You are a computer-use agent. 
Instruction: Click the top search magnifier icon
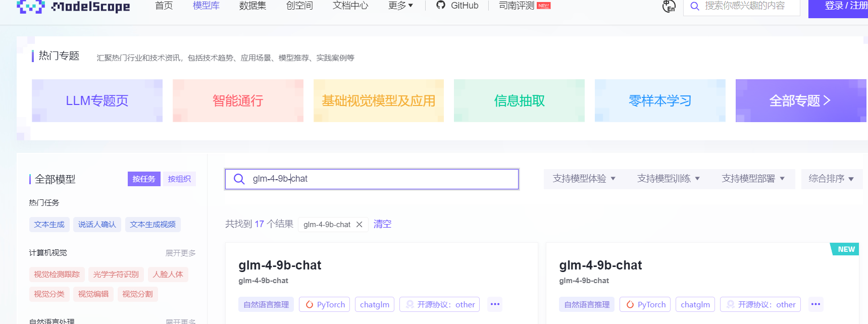(695, 6)
